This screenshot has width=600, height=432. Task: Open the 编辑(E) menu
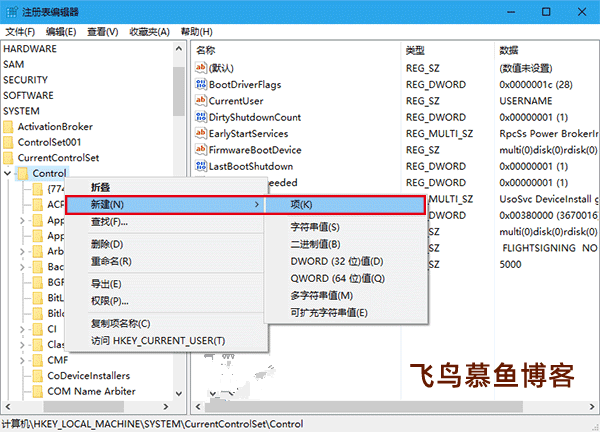coord(61,32)
